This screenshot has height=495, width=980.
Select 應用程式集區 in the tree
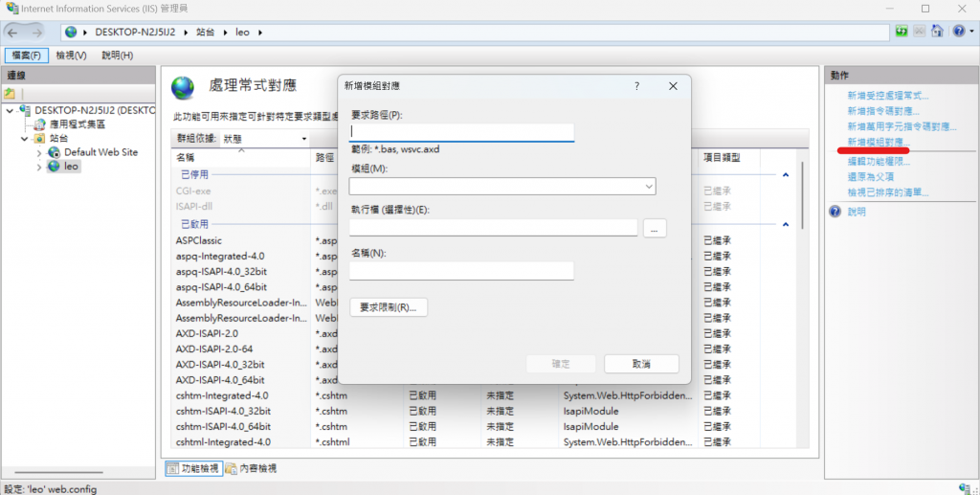pyautogui.click(x=78, y=124)
